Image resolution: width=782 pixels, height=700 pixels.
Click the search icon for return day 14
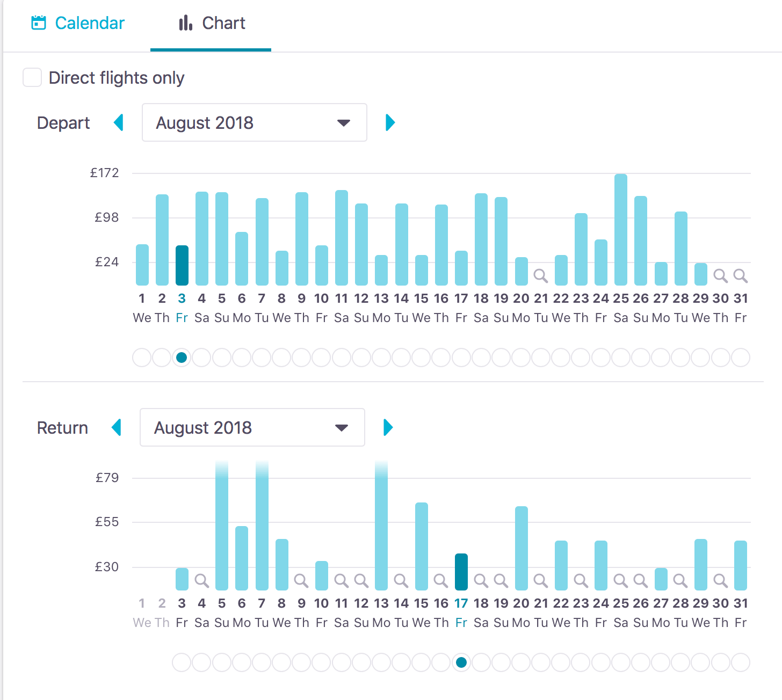[401, 580]
